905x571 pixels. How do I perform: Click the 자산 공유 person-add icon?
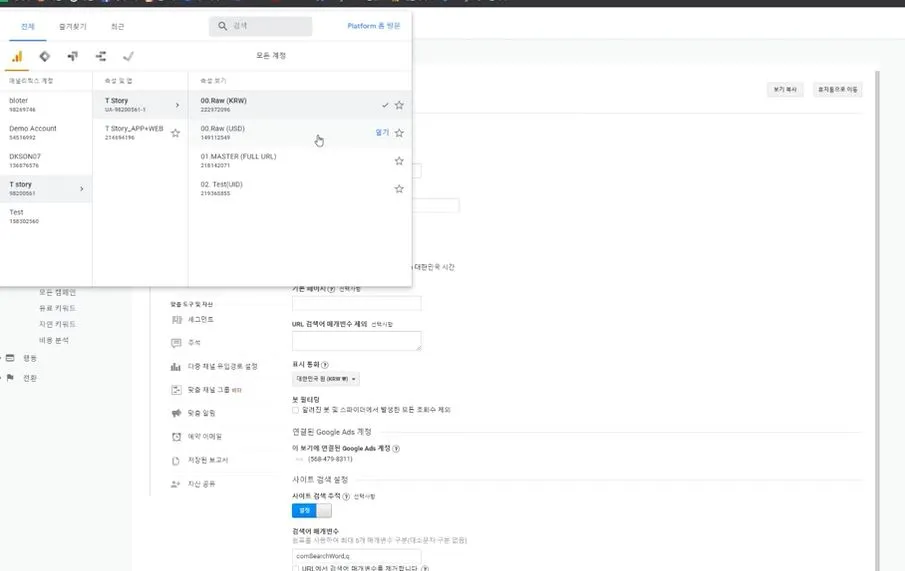[175, 484]
